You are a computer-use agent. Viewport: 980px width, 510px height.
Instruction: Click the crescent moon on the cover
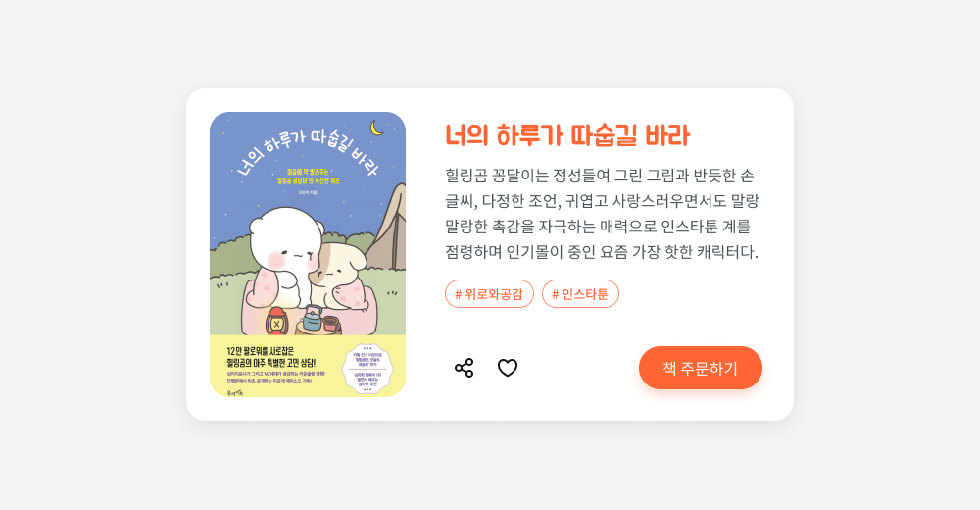click(x=376, y=128)
